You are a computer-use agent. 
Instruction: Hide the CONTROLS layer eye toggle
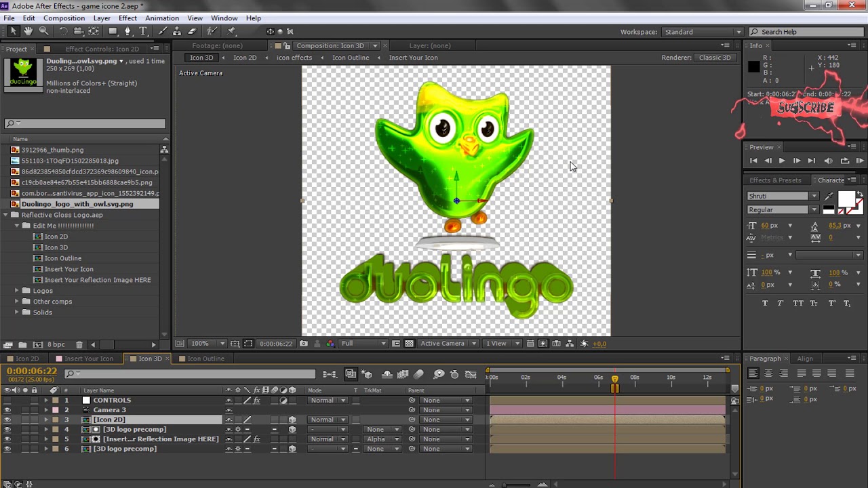pyautogui.click(x=7, y=401)
